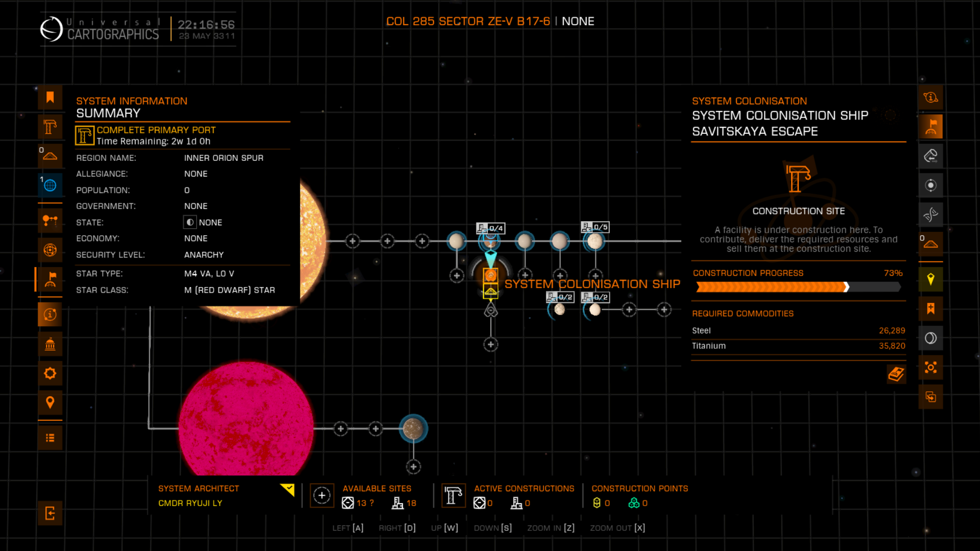980x551 pixels.
Task: Select the yellow installation icon below colonisation ship
Action: pyautogui.click(x=490, y=292)
